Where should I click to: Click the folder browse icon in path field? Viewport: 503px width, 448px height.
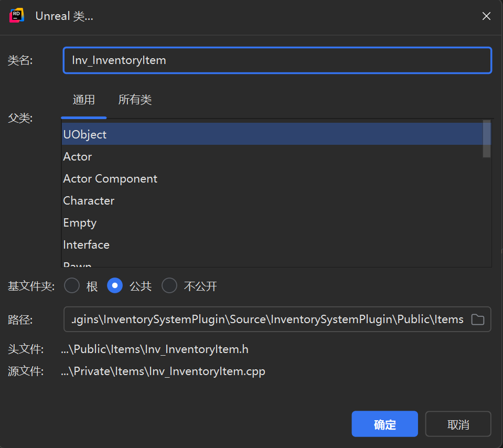pos(477,319)
